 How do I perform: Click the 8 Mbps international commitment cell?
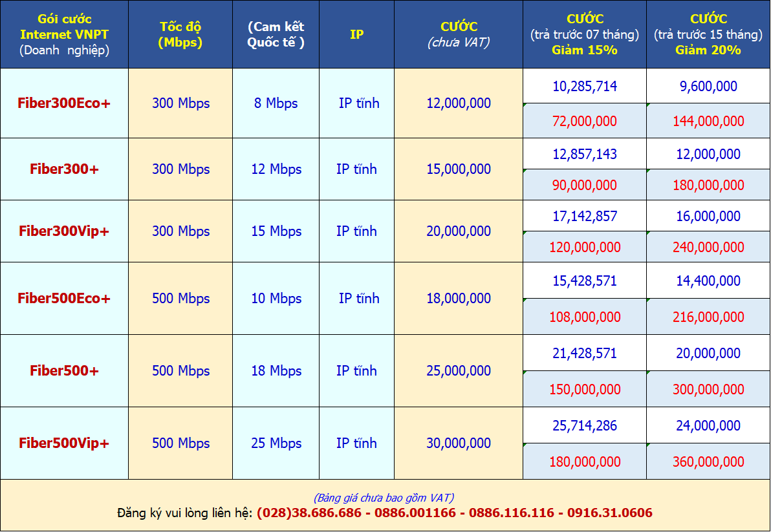click(x=276, y=103)
